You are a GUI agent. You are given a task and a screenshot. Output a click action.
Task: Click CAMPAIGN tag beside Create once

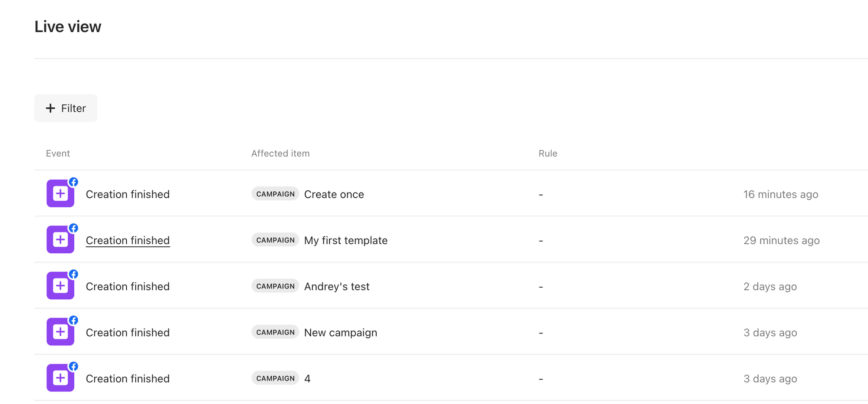[275, 194]
